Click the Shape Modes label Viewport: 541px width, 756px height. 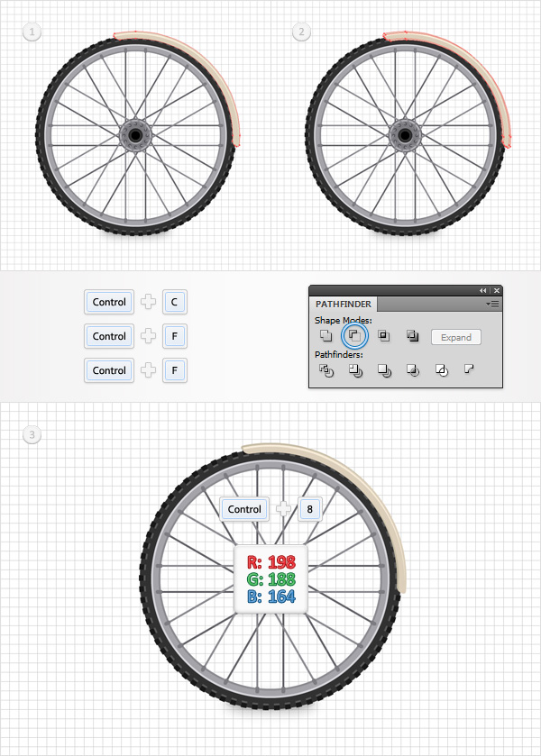[x=344, y=320]
